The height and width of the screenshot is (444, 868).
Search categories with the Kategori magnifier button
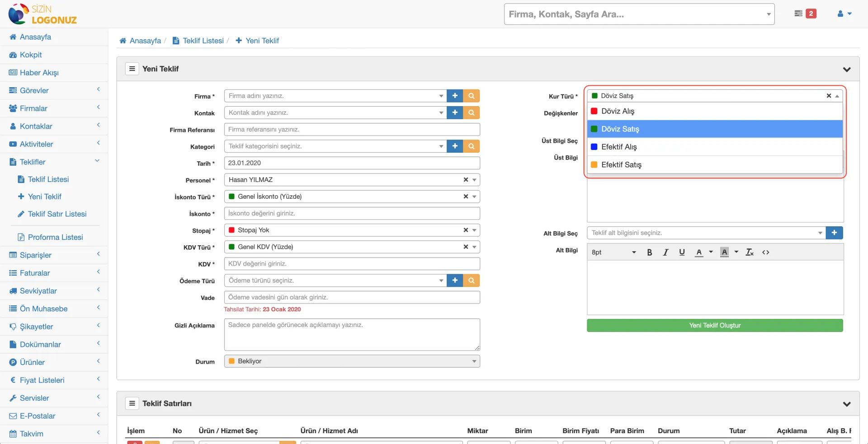(x=472, y=146)
